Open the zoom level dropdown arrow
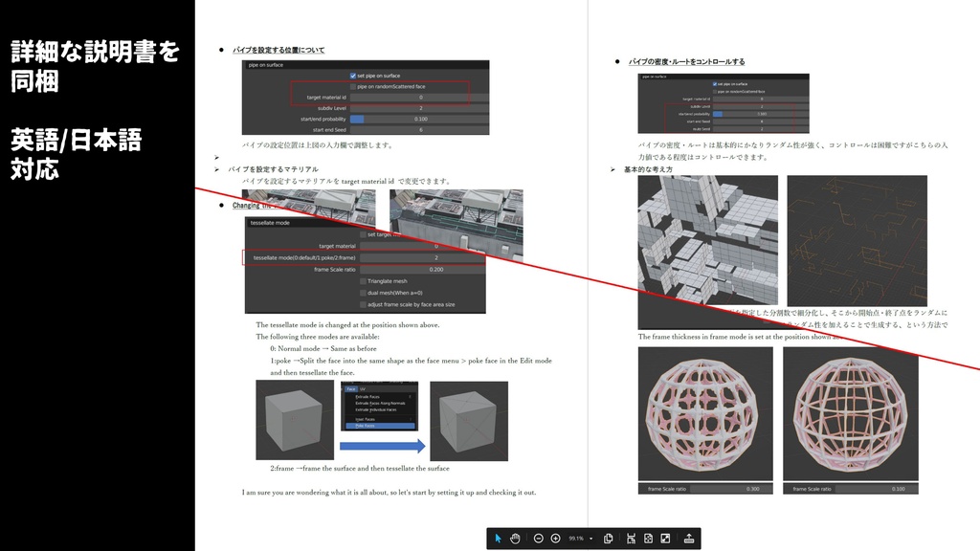The width and height of the screenshot is (980, 551). 591,539
